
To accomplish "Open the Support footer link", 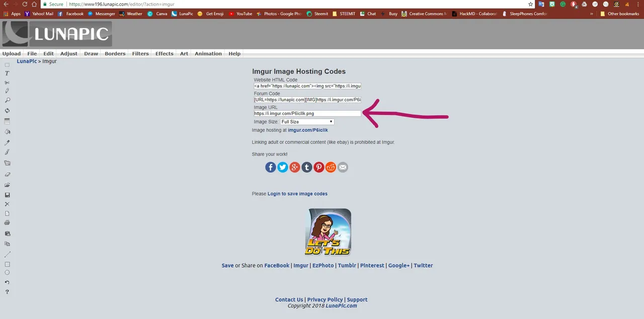I will [357, 299].
